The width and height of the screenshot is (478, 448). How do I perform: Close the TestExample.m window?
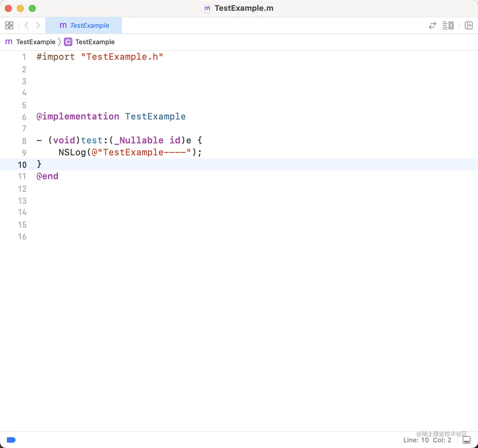pos(9,8)
